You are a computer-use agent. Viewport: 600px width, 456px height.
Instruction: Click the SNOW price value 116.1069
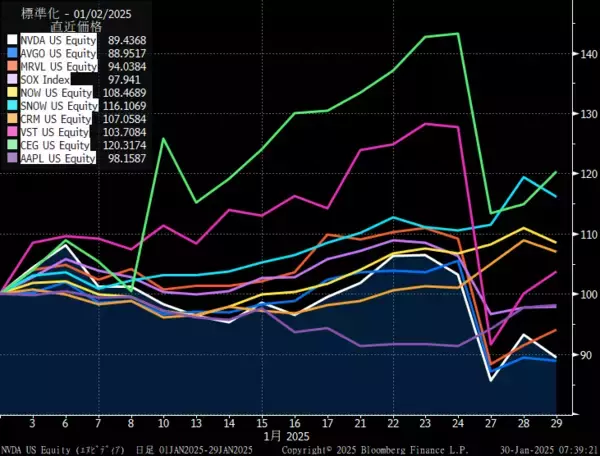pyautogui.click(x=124, y=105)
